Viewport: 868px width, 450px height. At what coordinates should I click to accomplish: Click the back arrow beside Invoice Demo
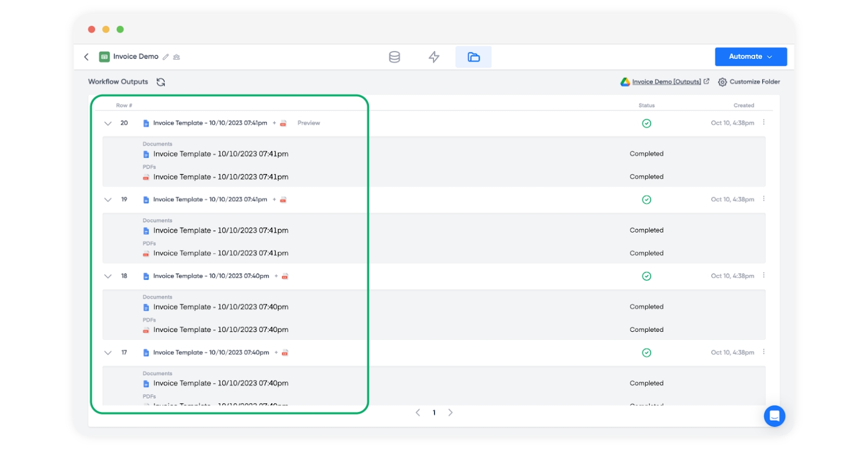coord(86,57)
